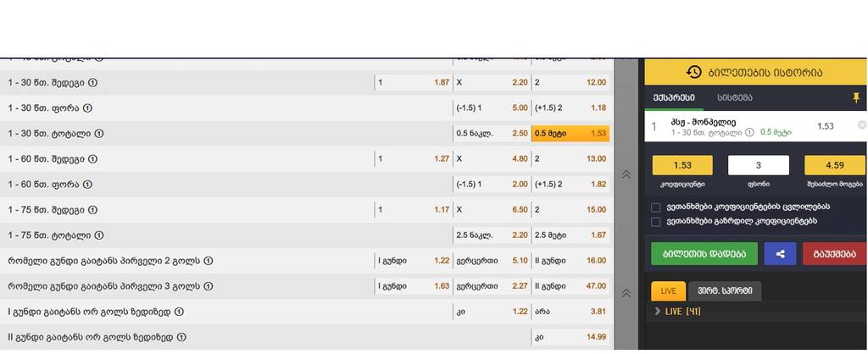Cancel the ticket with red გაუქმება button
Screen dimensions: 868x354
[x=834, y=254]
